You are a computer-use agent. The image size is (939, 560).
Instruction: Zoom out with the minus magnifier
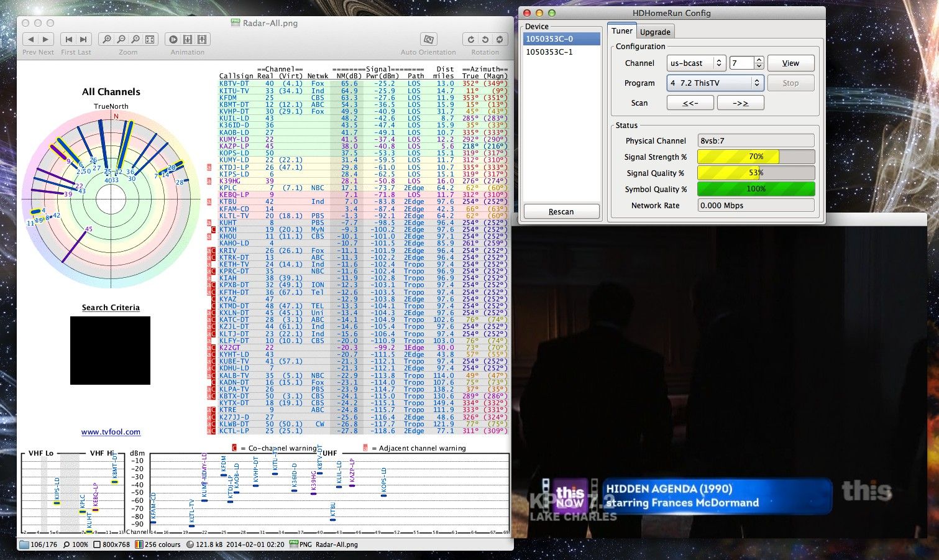(121, 39)
